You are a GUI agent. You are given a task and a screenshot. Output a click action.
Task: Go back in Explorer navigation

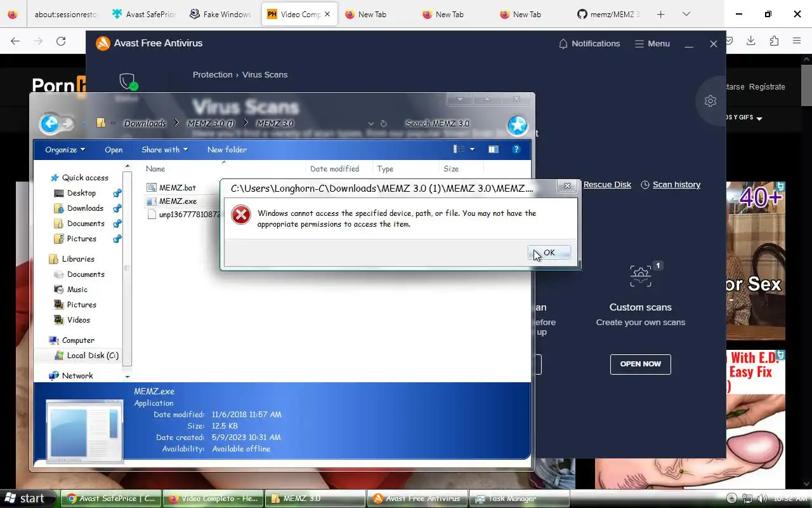(50, 123)
